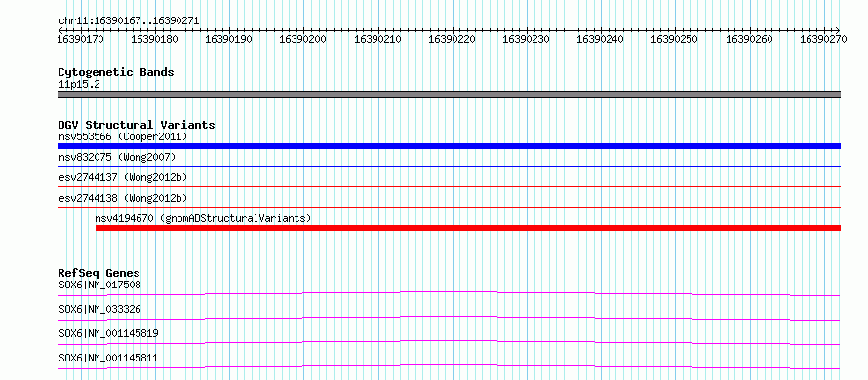The height and width of the screenshot is (380, 868).
Task: Click the thin blue nsv832075 variant line
Action: pyautogui.click(x=449, y=166)
